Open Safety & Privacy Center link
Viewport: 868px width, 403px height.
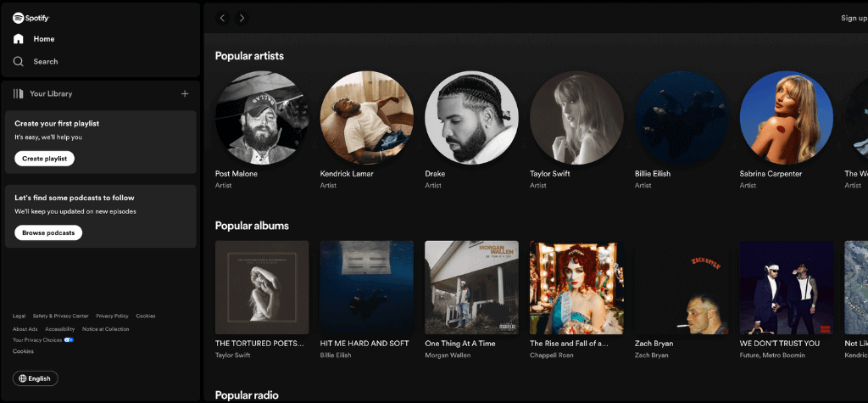point(60,316)
